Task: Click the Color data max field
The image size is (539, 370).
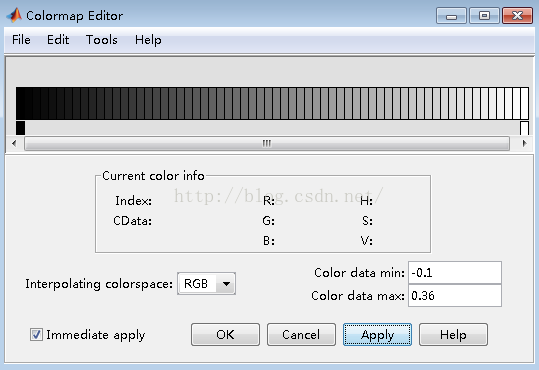Action: click(x=455, y=295)
